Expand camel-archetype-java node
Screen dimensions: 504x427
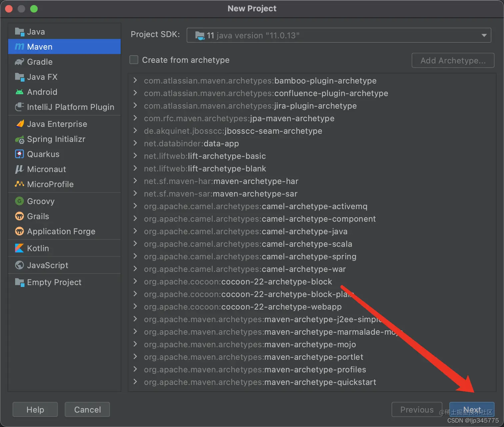135,231
